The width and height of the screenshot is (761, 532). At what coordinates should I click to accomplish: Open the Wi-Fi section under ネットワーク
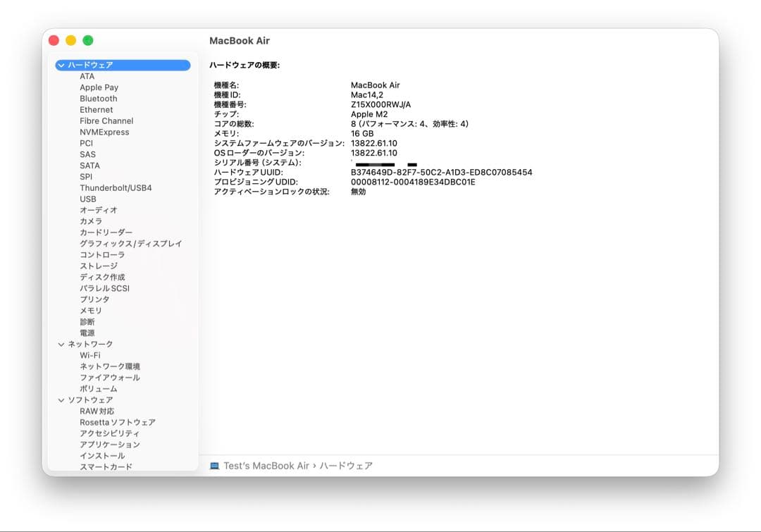[90, 354]
